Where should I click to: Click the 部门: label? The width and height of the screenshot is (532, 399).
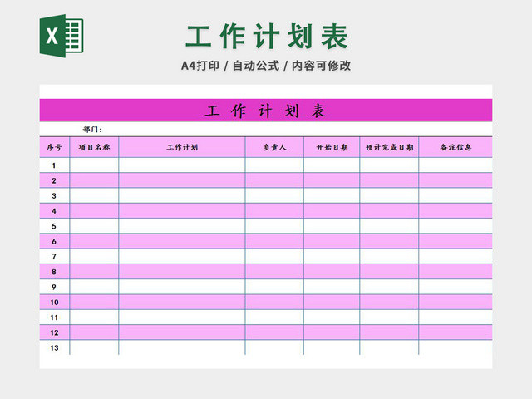92,130
